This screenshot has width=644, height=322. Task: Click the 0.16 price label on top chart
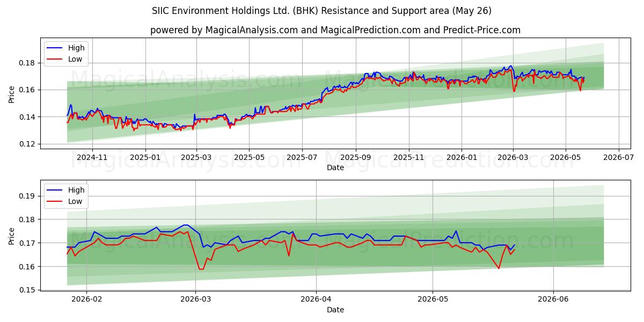coord(27,90)
